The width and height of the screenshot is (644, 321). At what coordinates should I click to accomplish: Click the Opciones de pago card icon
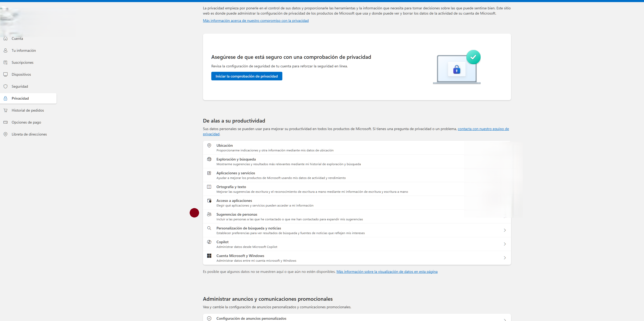point(5,122)
